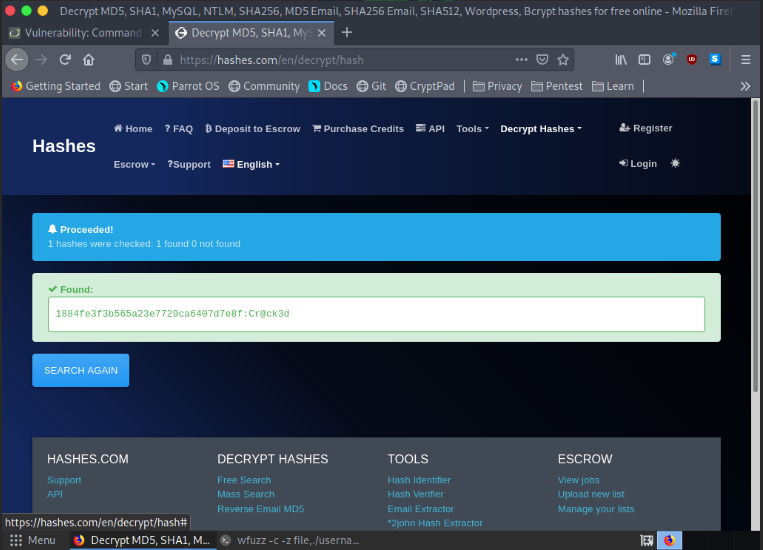This screenshot has width=763, height=550.
Task: Expand the Decrypt Hashes dropdown
Action: click(540, 128)
